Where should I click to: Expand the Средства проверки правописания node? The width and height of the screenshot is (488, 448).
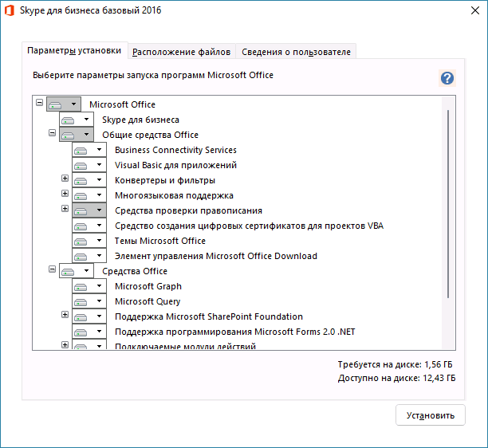click(x=65, y=208)
